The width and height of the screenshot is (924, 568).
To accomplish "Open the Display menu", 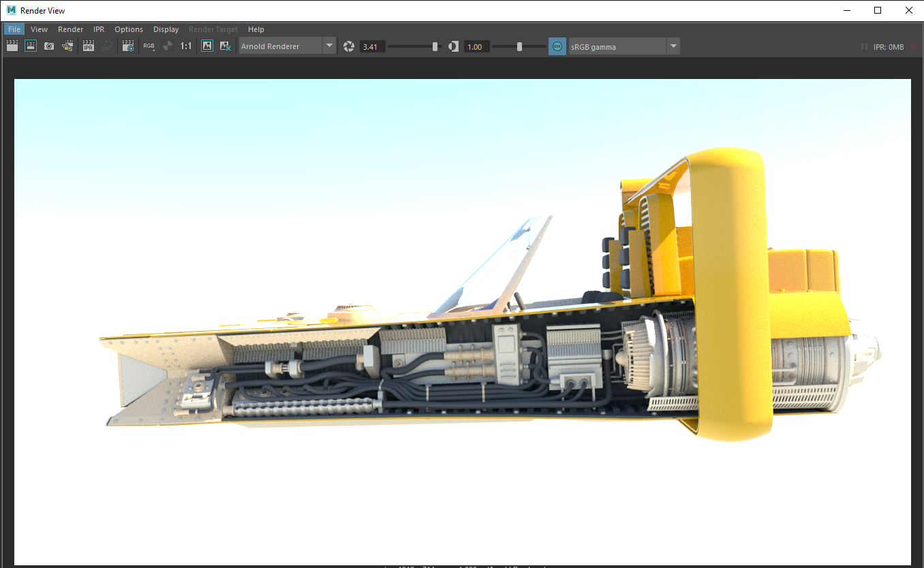I will (x=166, y=29).
